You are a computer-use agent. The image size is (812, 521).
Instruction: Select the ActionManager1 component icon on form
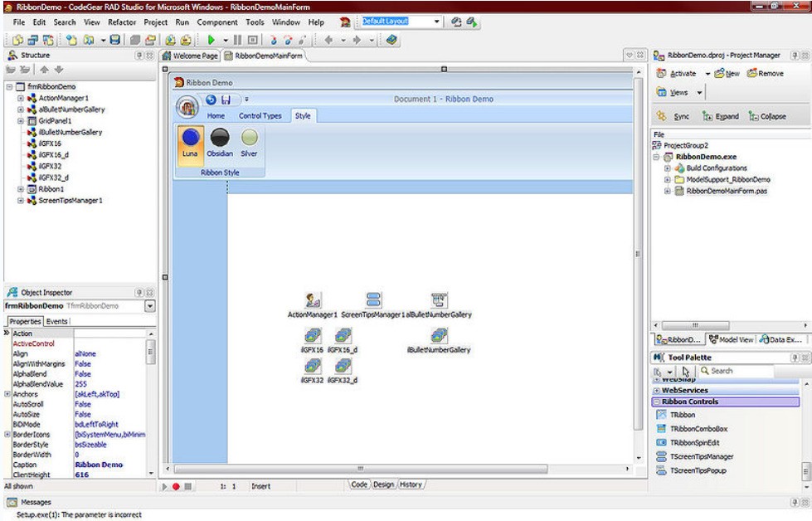click(x=313, y=301)
